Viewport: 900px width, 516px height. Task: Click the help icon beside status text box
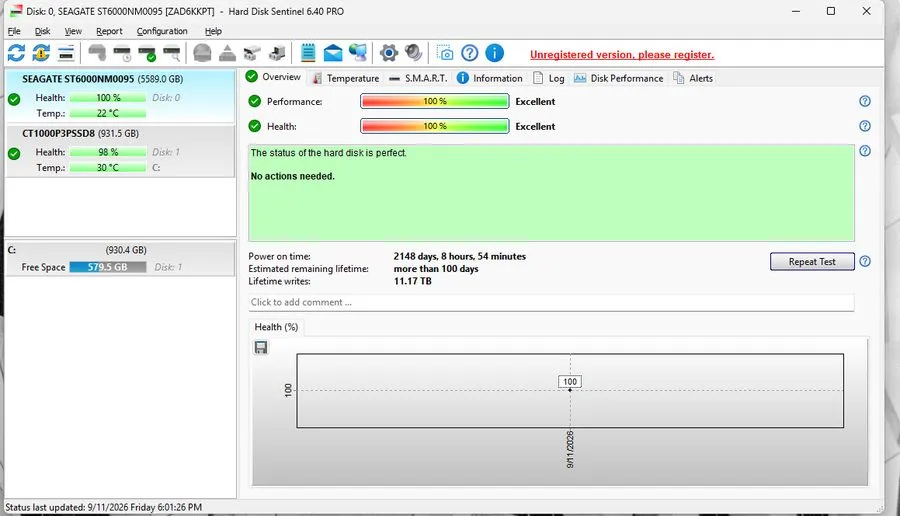coord(865,151)
